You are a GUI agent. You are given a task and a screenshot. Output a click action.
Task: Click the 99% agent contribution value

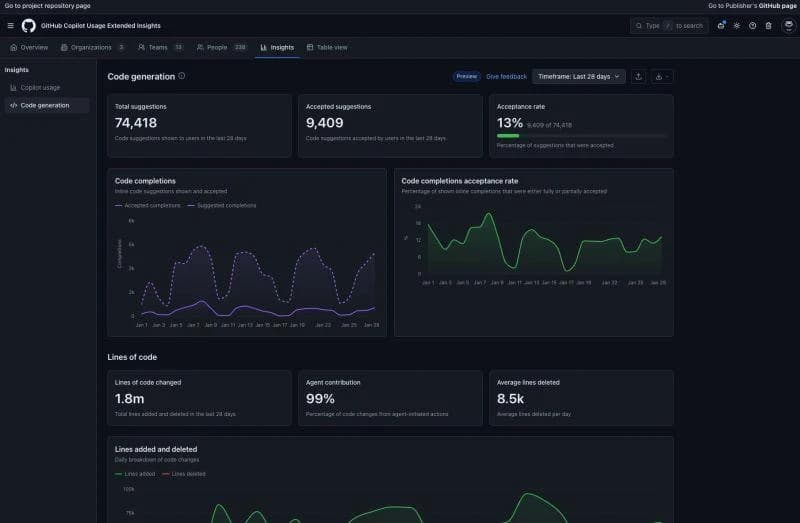click(320, 399)
